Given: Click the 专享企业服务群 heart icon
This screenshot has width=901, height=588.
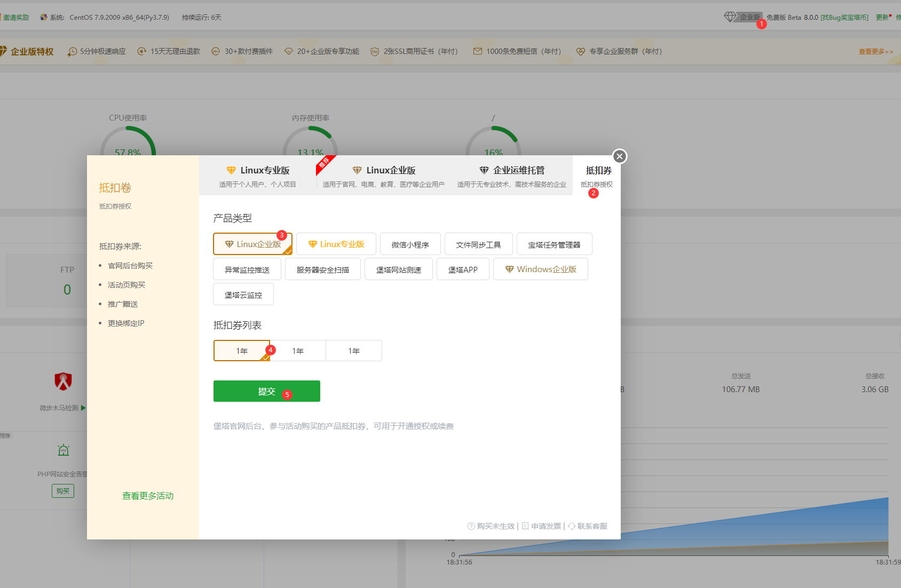Looking at the screenshot, I should pyautogui.click(x=581, y=51).
